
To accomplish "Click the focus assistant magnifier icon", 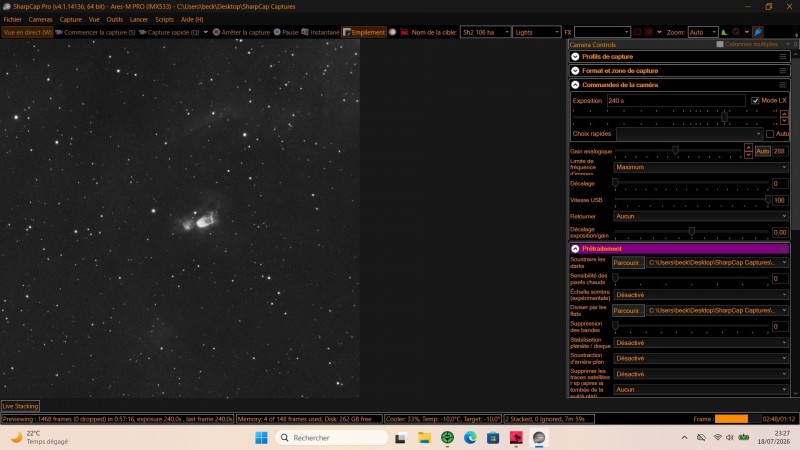I will pos(736,32).
